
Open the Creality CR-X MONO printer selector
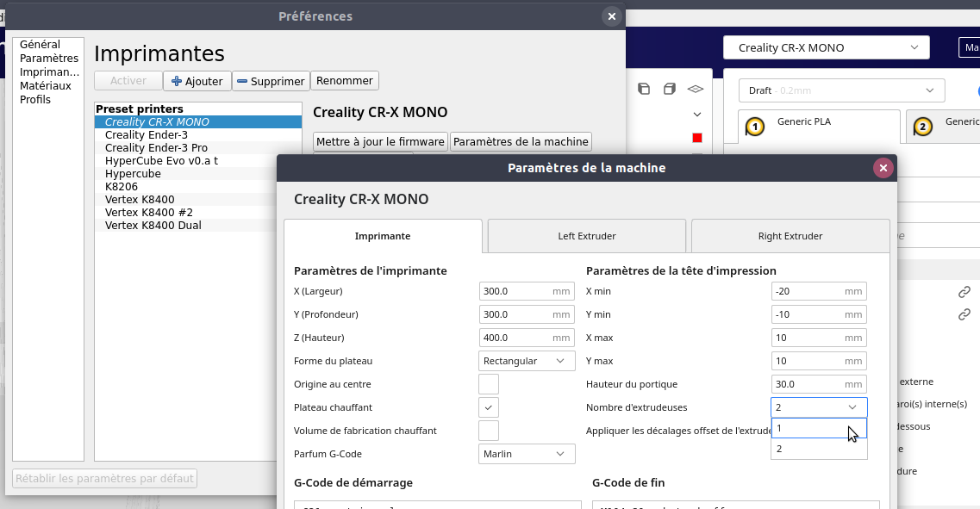[827, 47]
